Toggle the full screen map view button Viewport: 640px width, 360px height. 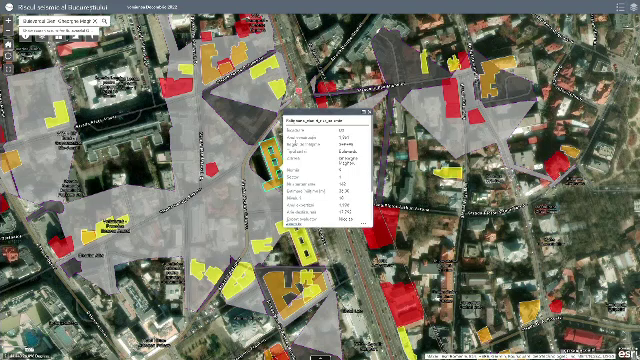[8, 69]
